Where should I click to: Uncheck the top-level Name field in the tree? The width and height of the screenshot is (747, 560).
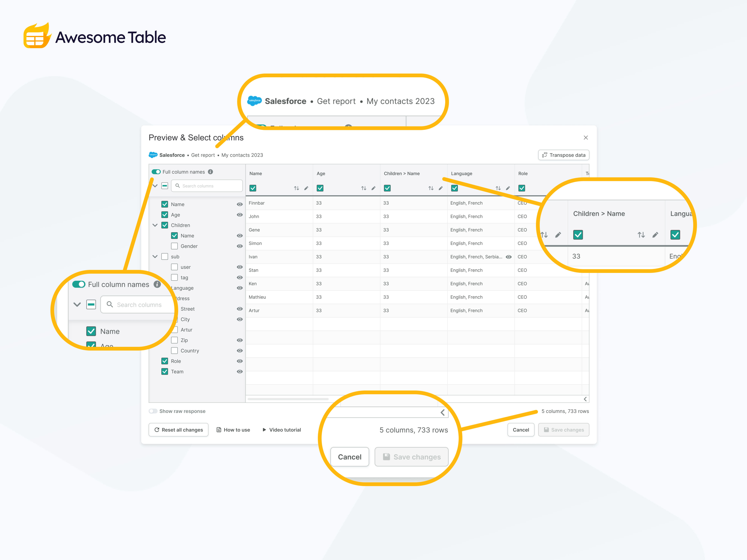point(165,205)
